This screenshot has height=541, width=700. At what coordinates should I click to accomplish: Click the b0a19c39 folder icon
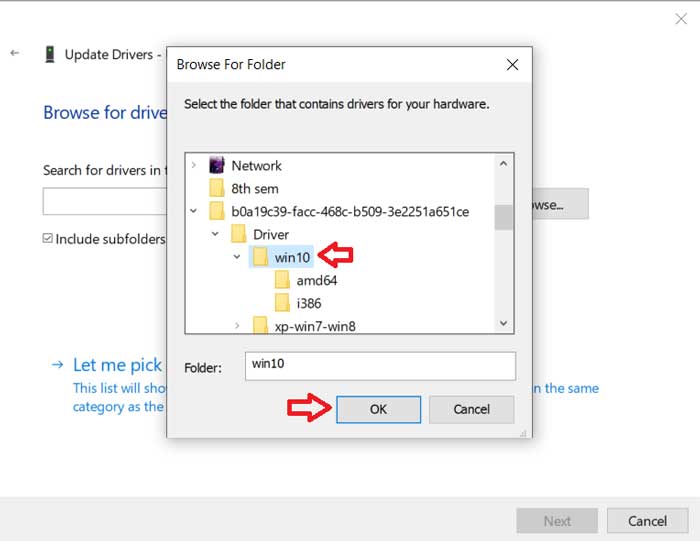coord(217,211)
